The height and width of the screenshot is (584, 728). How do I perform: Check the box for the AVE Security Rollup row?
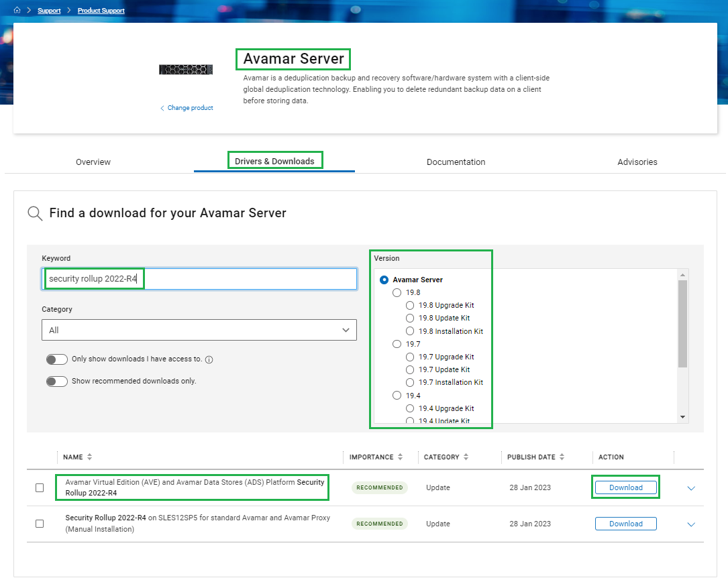pyautogui.click(x=40, y=487)
